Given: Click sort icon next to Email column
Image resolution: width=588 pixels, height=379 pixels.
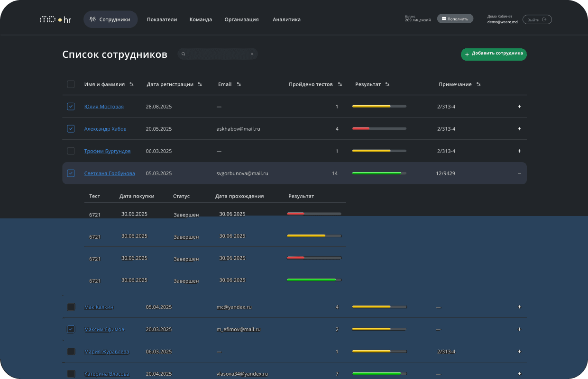Looking at the screenshot, I should click(239, 84).
